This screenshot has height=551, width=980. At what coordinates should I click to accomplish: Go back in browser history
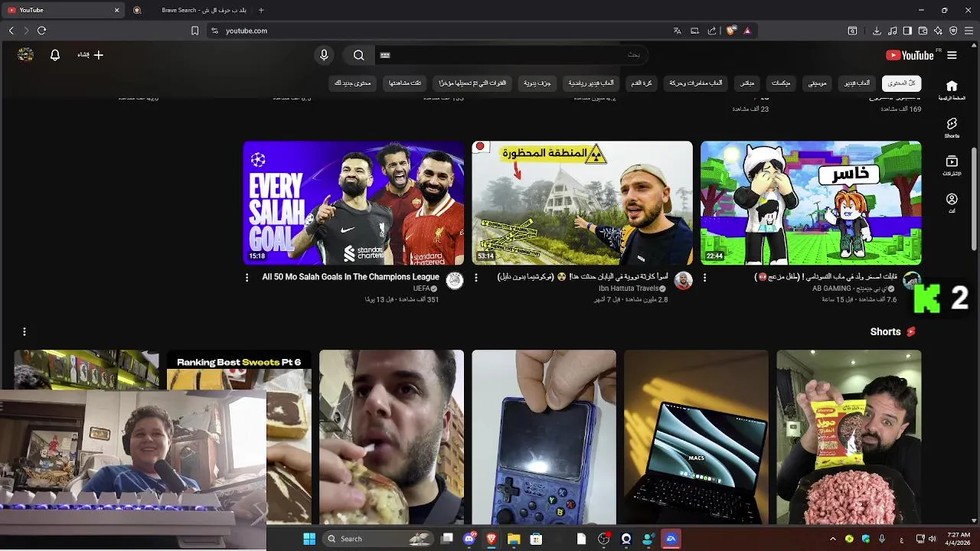(11, 31)
